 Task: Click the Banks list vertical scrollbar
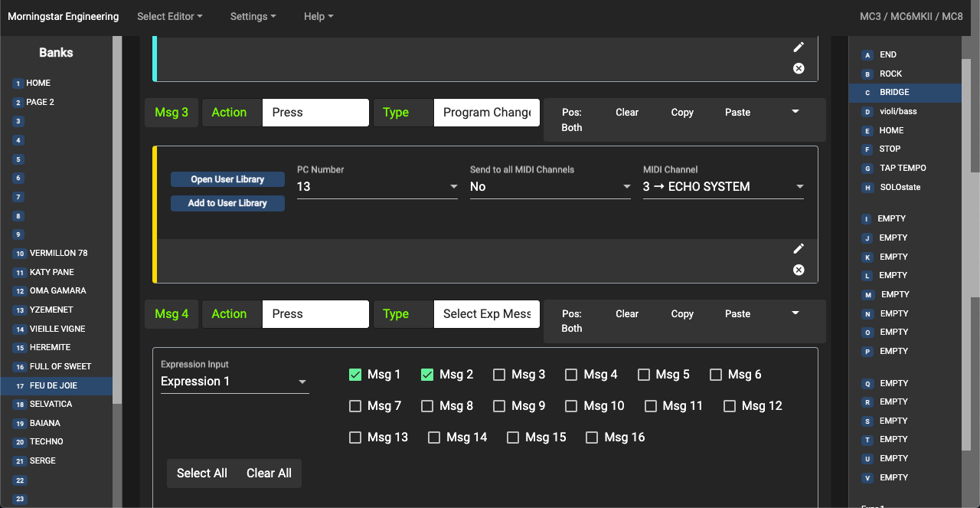point(117,230)
